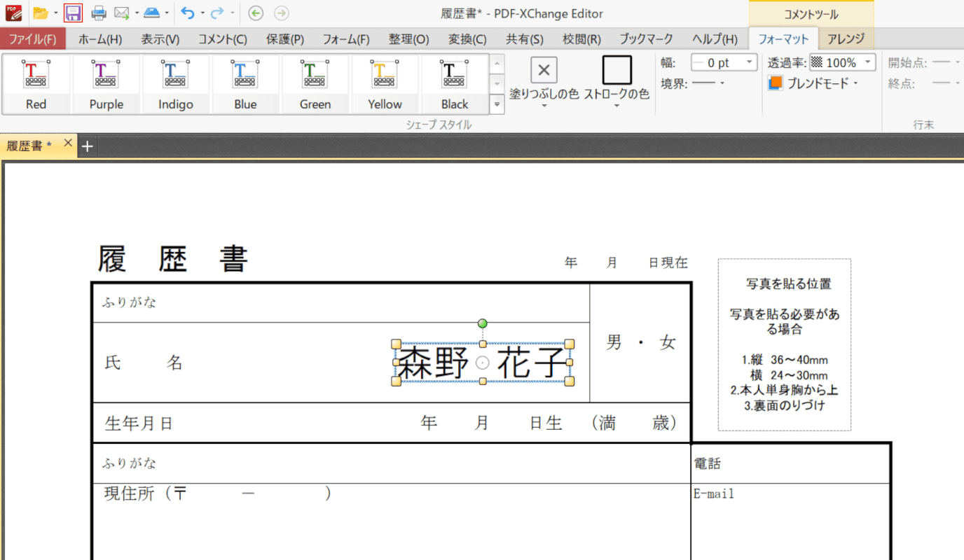Switch to the 共有(S) ribbon tab
The image size is (964, 560).
(x=525, y=39)
